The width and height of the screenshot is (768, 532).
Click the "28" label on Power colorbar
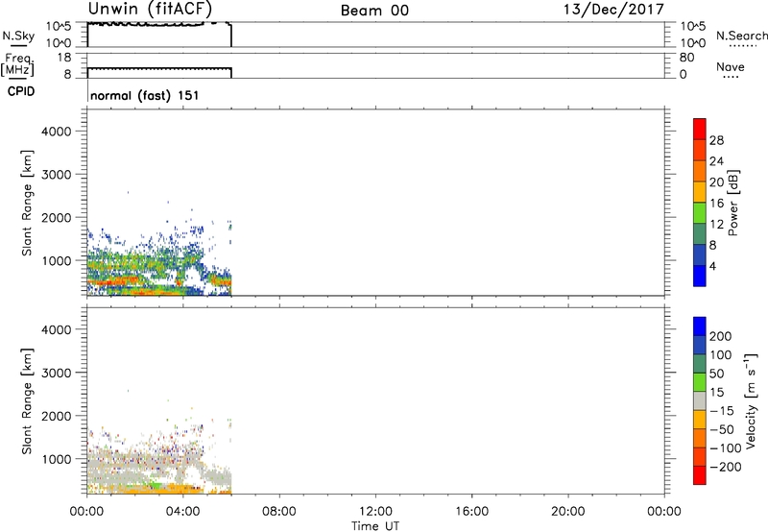click(716, 140)
